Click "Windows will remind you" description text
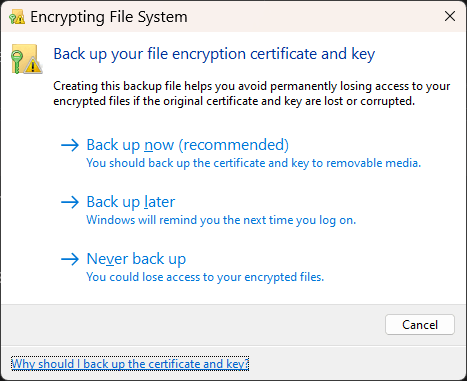Image resolution: width=467 pixels, height=381 pixels. click(221, 220)
